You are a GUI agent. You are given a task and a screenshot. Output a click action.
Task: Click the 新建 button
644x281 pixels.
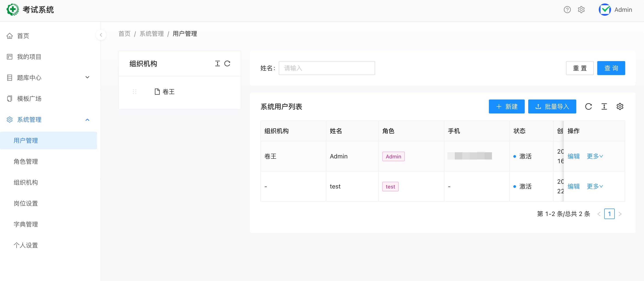tap(507, 107)
